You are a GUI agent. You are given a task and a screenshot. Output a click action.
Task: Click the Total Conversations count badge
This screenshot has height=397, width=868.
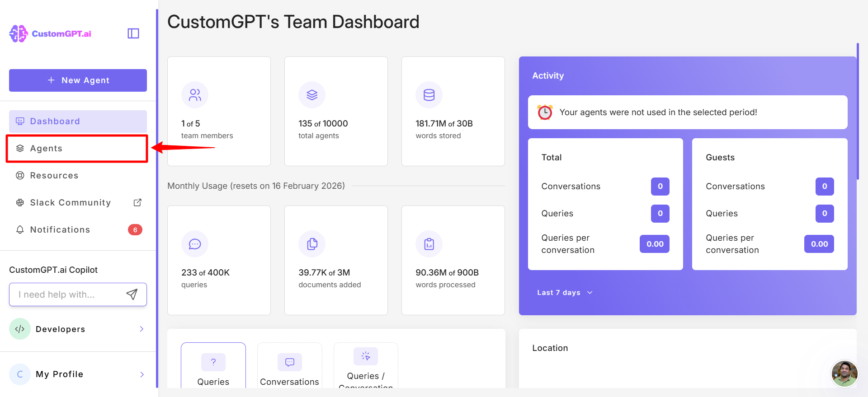[x=660, y=187]
